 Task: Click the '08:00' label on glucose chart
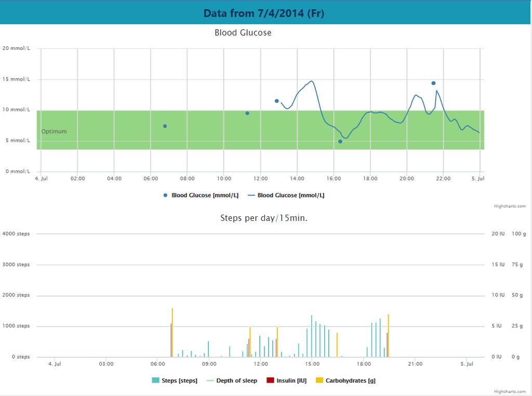187,179
